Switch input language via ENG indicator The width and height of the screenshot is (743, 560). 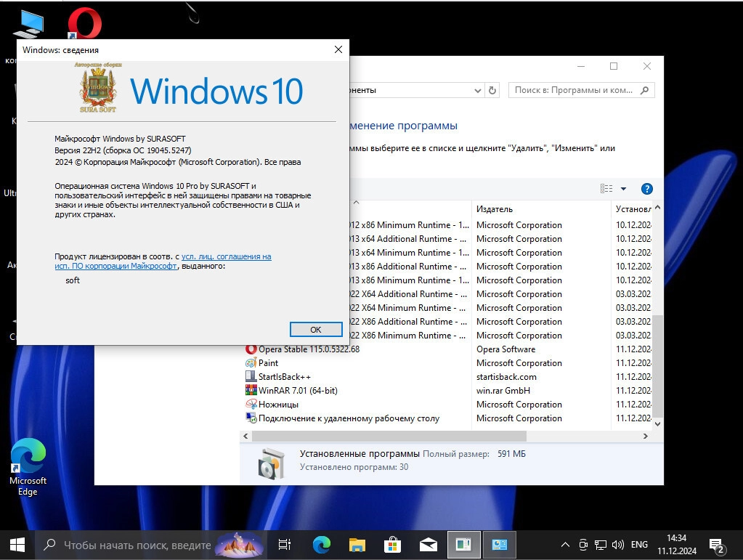(x=639, y=545)
